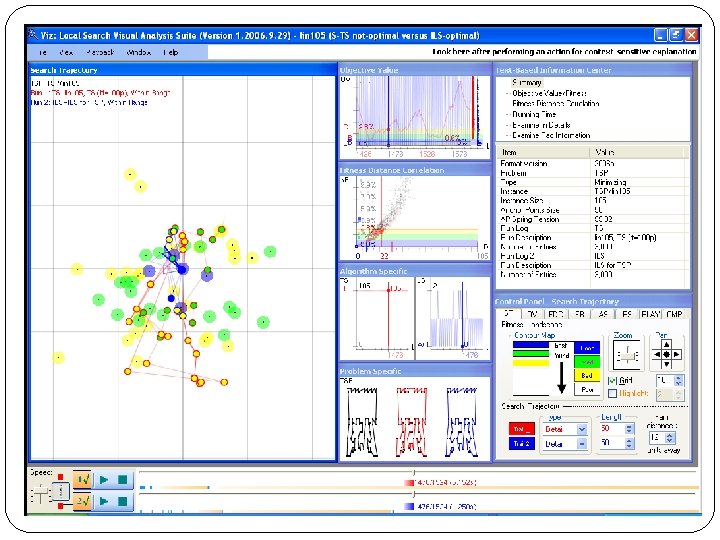This screenshot has width=720, height=540.
Task: Click the grid spacing spinner arrows
Action: tap(679, 381)
